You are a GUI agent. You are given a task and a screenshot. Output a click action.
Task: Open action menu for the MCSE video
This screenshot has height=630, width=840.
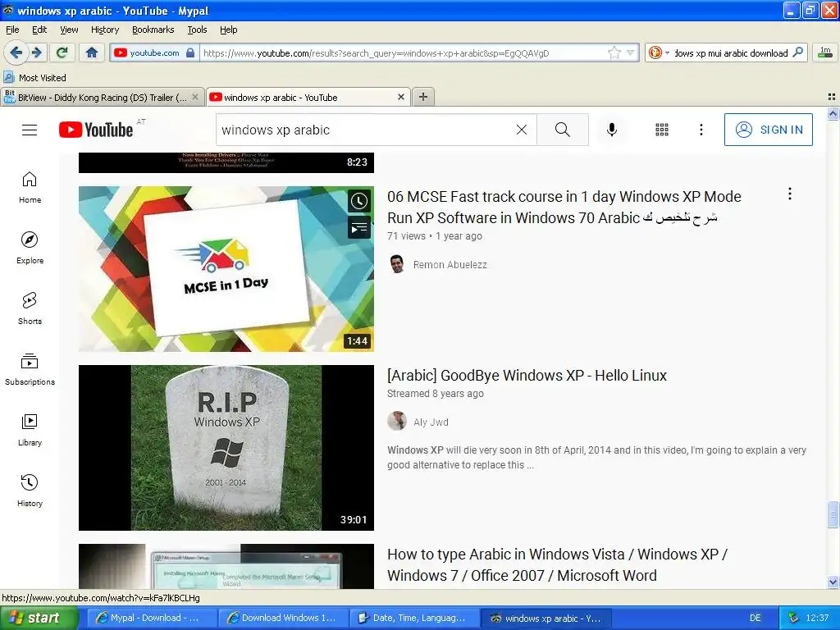[x=790, y=194]
